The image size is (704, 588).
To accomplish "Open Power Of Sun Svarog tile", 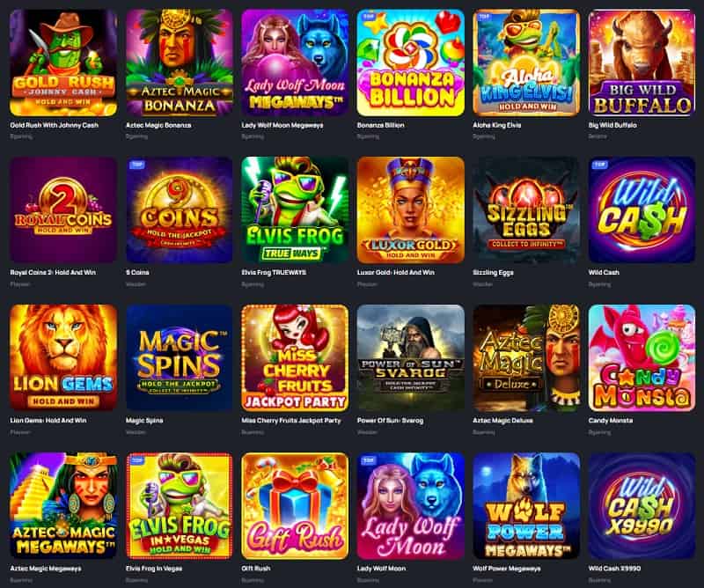I will click(x=411, y=358).
